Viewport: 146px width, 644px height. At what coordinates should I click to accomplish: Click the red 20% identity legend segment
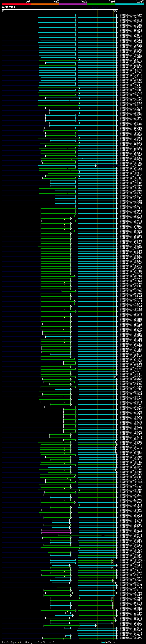(16, 4)
